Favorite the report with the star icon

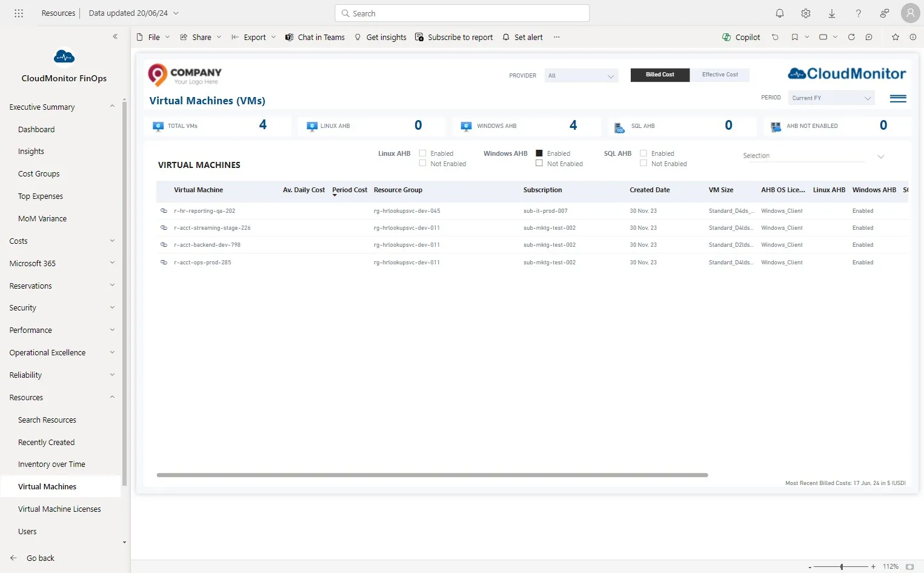click(896, 37)
